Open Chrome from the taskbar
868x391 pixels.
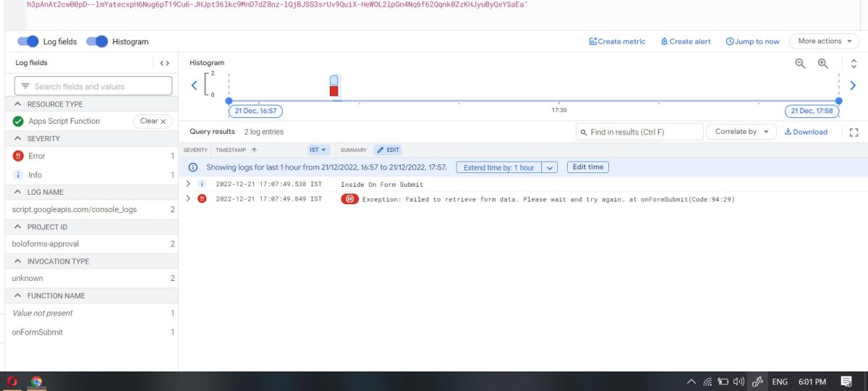37,381
